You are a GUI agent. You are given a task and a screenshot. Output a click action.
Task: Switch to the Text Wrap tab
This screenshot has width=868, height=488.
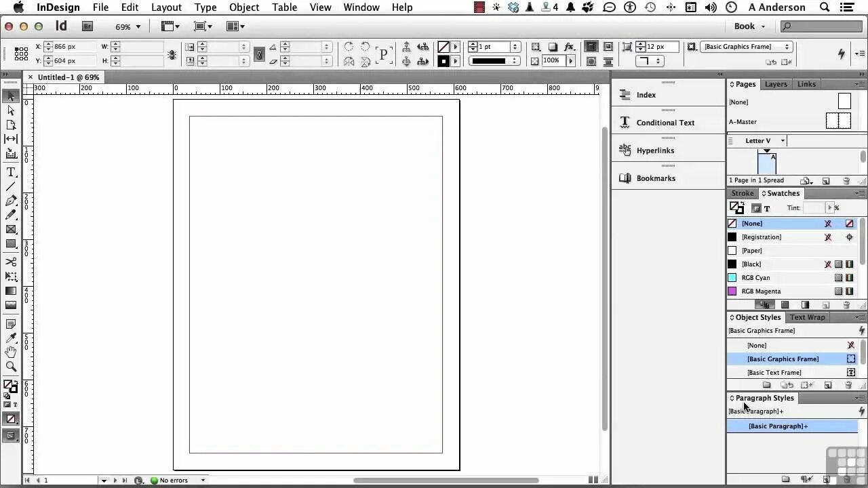click(807, 317)
